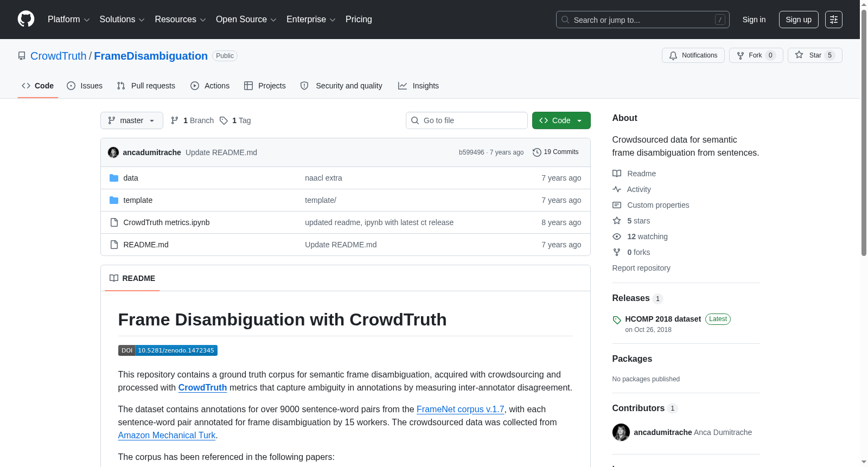Image resolution: width=868 pixels, height=467 pixels.
Task: Open the CrowdTruth owner link
Action: click(x=59, y=56)
